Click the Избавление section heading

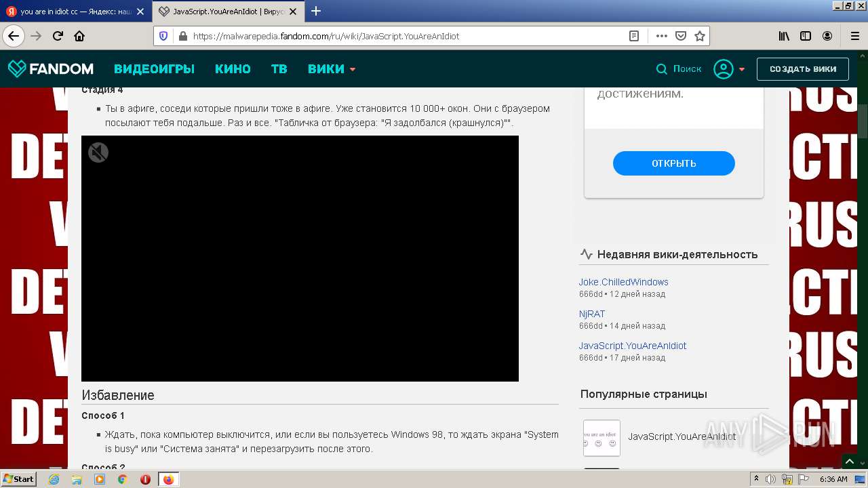[x=118, y=395]
